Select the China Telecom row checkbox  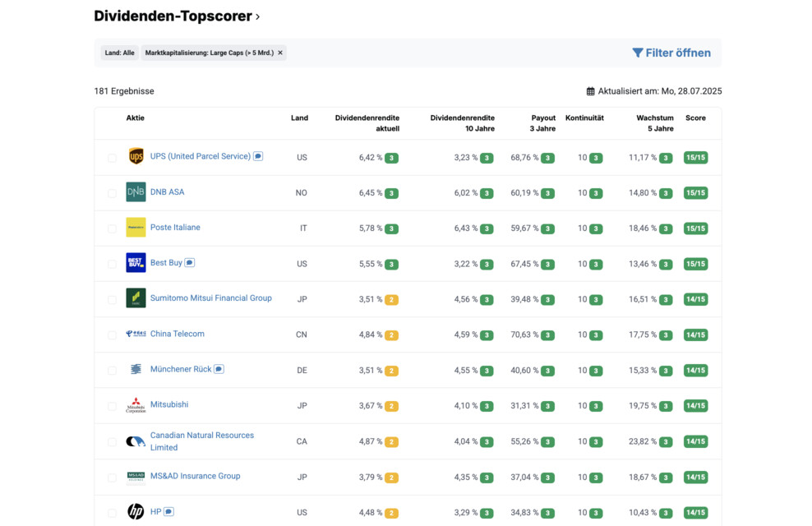tap(112, 335)
